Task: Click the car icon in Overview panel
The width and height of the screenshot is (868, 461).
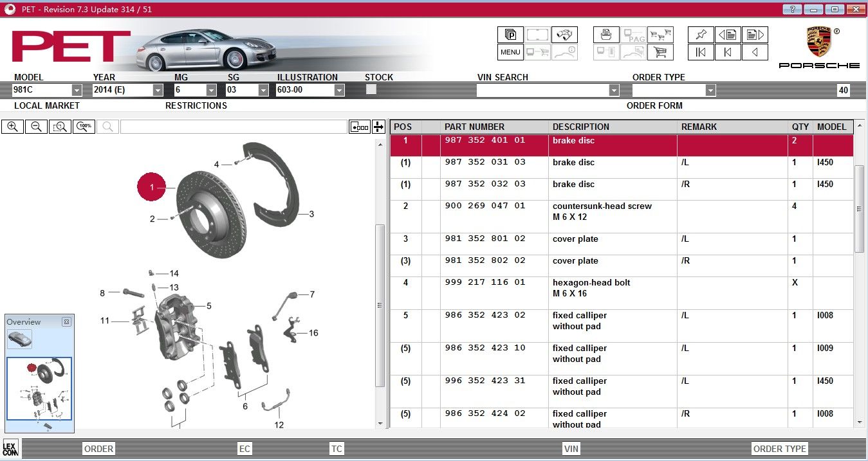Action: click(x=19, y=339)
